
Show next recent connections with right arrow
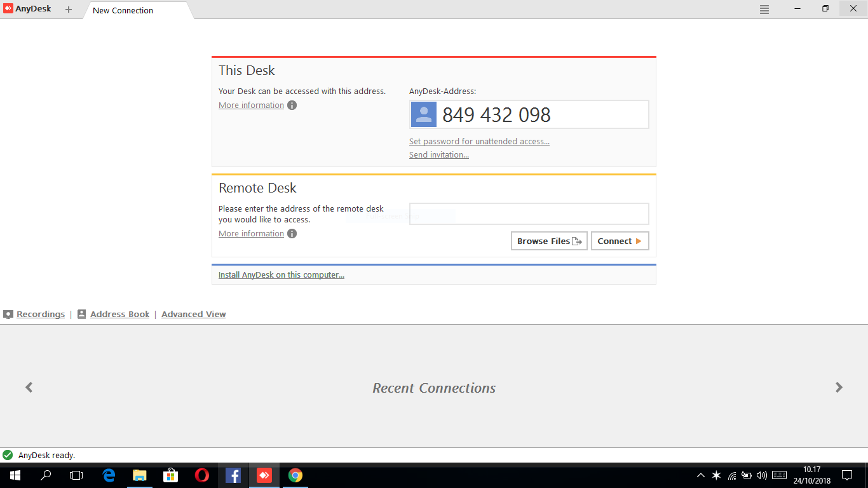(x=839, y=387)
